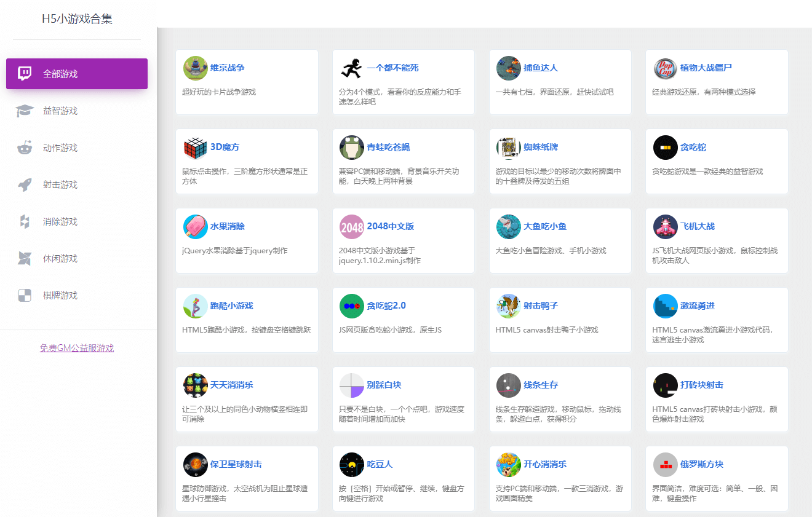
Task: Select the 全部游戏 category
Action: coord(76,73)
